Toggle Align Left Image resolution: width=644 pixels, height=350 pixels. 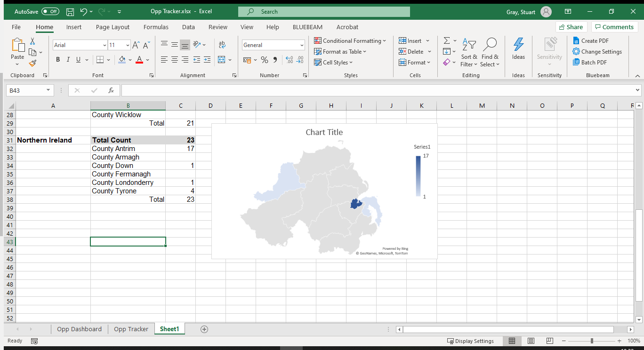point(164,60)
